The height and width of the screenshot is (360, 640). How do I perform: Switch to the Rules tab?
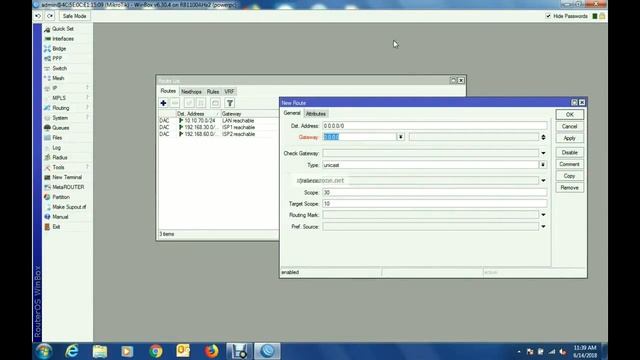213,92
